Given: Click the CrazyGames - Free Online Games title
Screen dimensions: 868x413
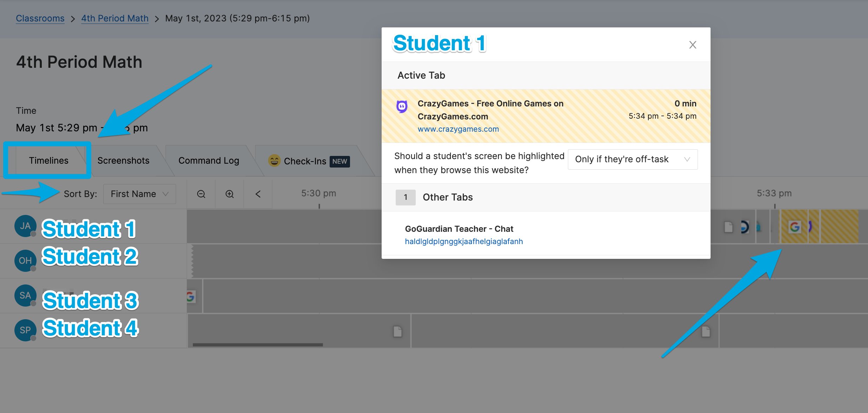Looking at the screenshot, I should coord(490,110).
